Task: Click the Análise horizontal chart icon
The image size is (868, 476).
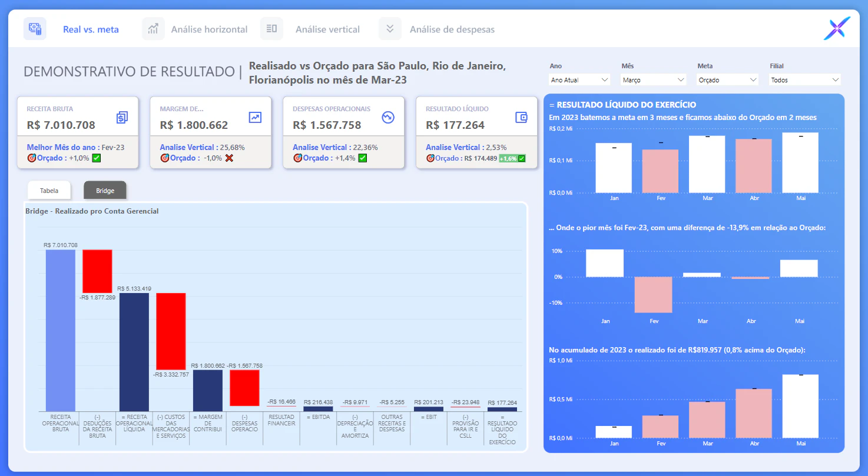Action: [x=153, y=29]
